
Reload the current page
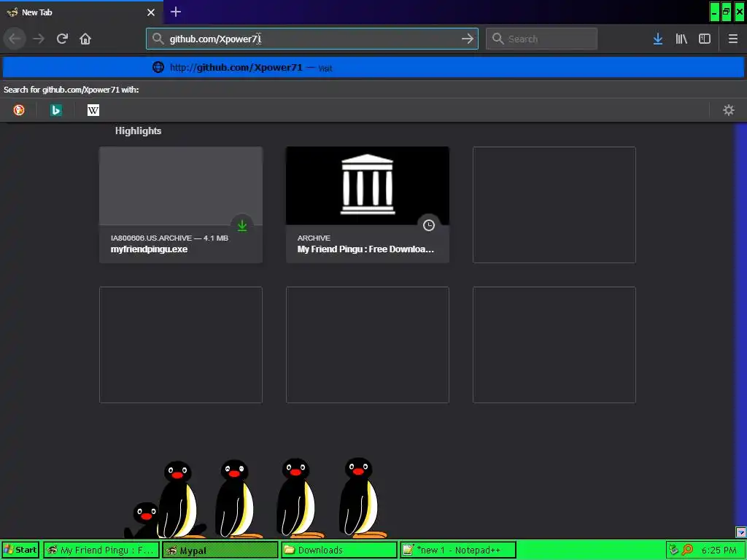(x=62, y=39)
